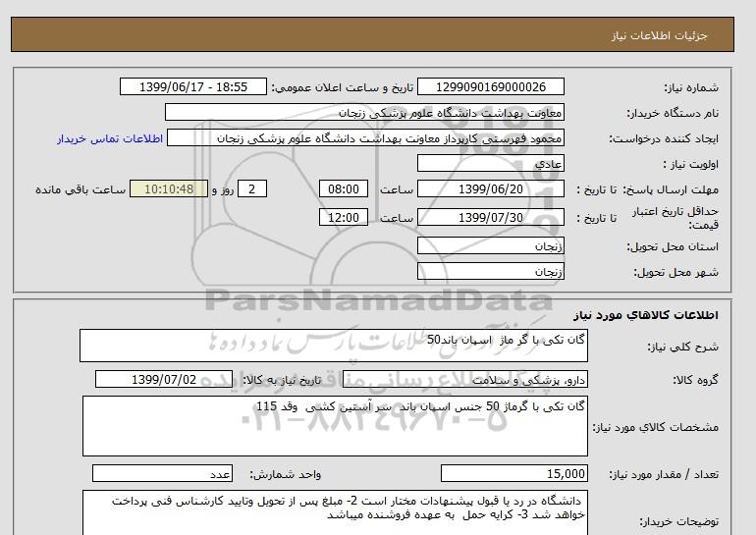Click the تاریخ و ساعت اعلان عمومی label
The width and height of the screenshot is (756, 535).
click(343, 87)
